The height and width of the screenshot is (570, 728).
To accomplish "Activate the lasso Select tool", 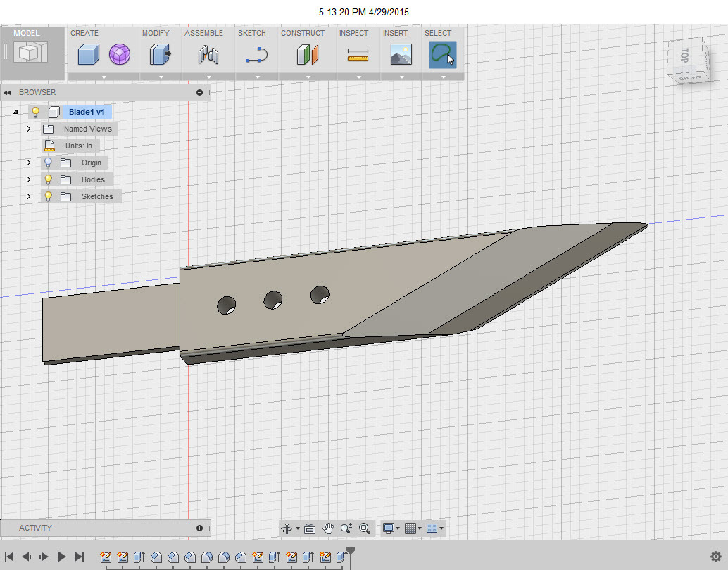I will 441,54.
